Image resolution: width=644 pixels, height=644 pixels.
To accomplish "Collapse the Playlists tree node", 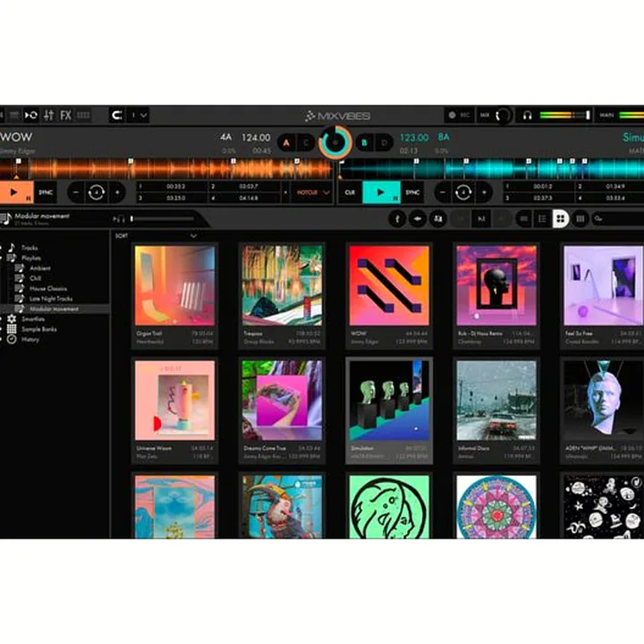I will click(x=1, y=258).
